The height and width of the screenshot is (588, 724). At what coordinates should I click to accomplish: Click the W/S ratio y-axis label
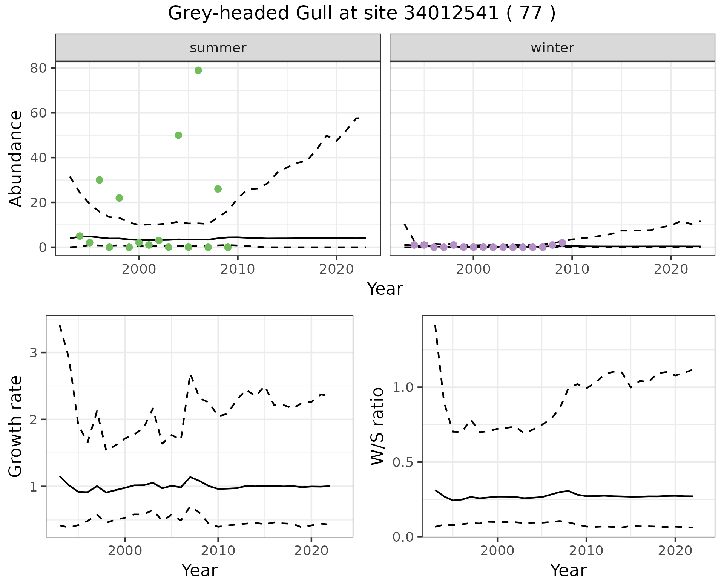(377, 426)
